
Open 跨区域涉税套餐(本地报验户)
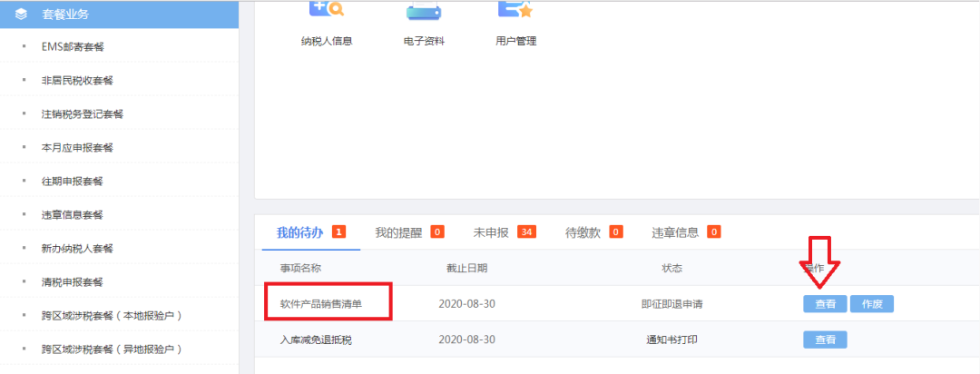(112, 316)
